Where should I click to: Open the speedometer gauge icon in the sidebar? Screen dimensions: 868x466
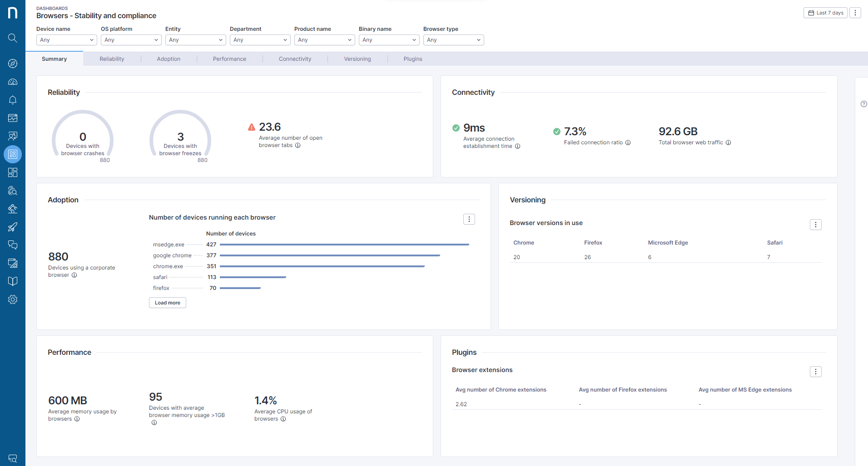click(x=13, y=82)
